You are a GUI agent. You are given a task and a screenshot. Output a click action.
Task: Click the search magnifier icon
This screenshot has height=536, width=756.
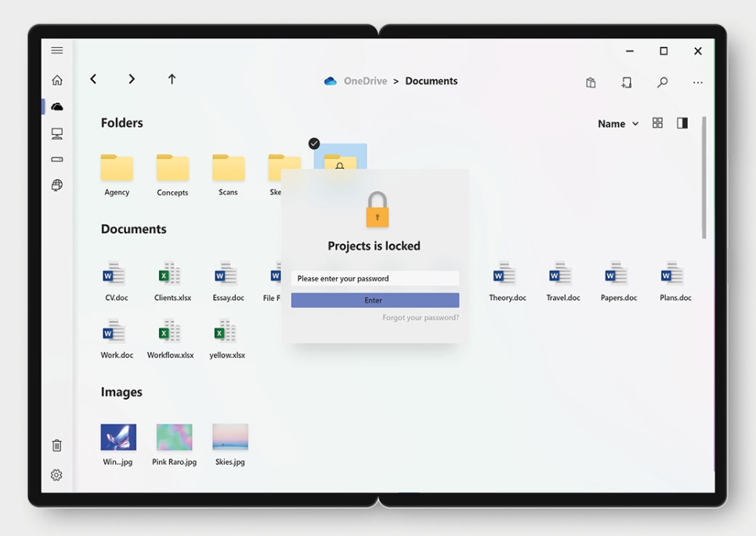pyautogui.click(x=662, y=82)
